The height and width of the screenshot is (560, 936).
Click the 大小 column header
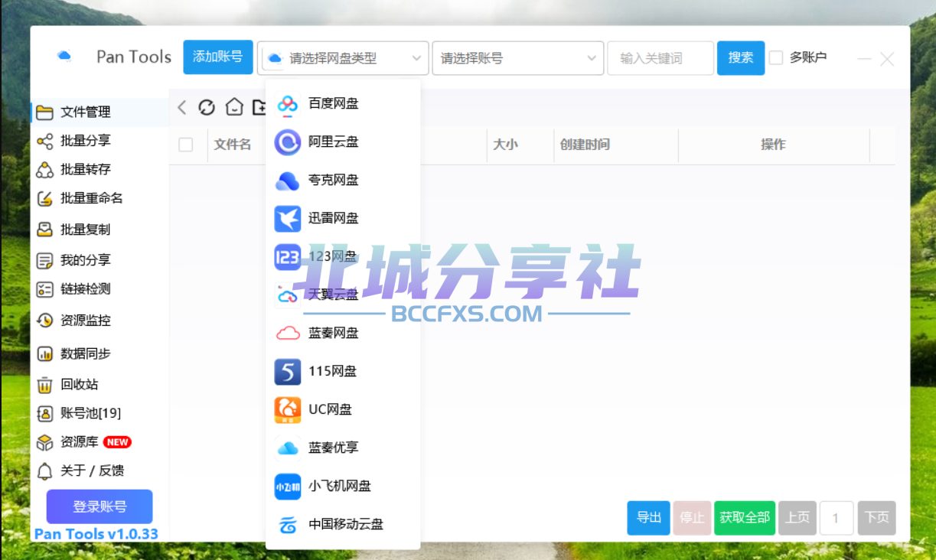click(x=505, y=145)
